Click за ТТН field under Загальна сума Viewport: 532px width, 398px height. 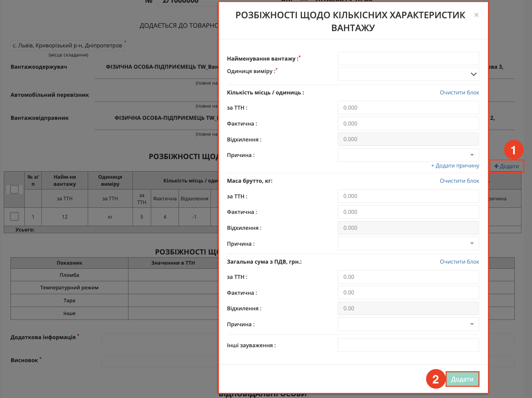pyautogui.click(x=408, y=277)
